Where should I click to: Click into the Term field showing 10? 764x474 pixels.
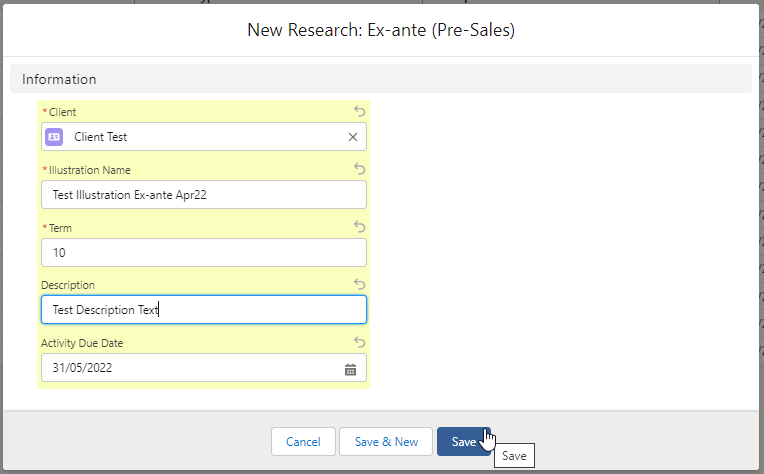pos(204,253)
